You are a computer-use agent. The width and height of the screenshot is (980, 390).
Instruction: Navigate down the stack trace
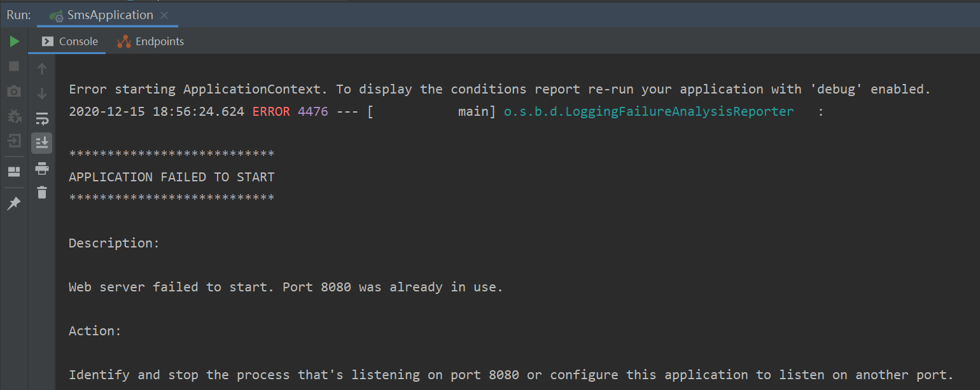pyautogui.click(x=41, y=92)
